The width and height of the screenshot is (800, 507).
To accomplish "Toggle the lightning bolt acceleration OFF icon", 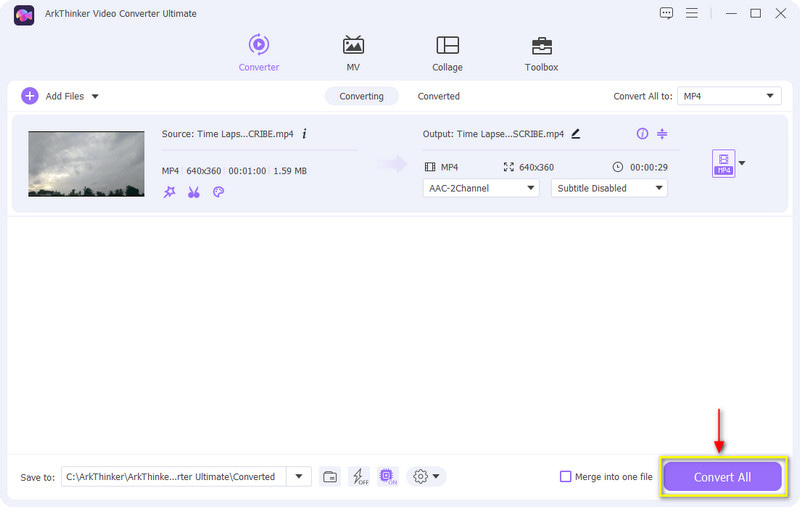I will [x=360, y=476].
